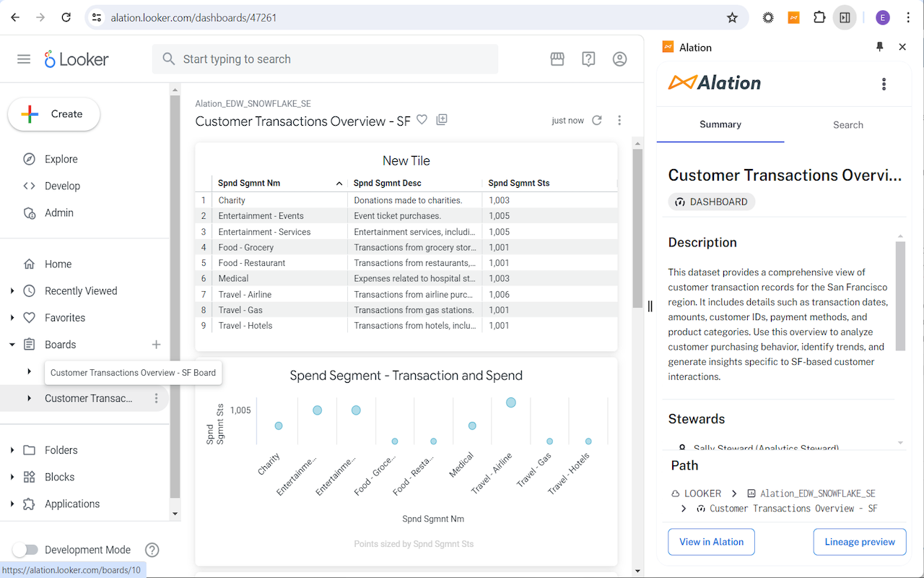Viewport: 924px width, 578px height.
Task: Click the Looker Marketplace icon
Action: tap(557, 59)
